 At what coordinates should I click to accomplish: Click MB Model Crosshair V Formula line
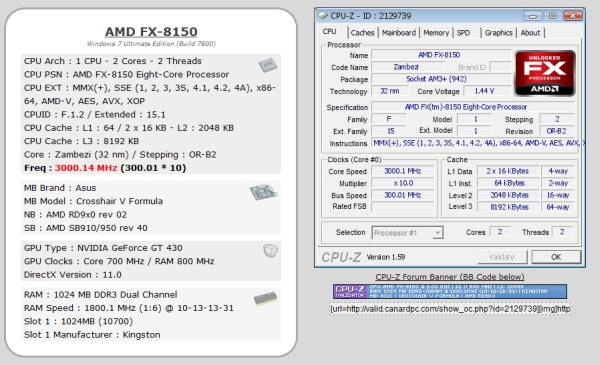[93, 201]
